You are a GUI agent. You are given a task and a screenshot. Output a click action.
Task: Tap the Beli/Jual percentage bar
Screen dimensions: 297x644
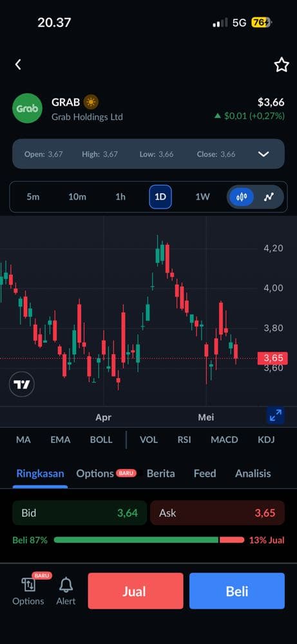[149, 540]
